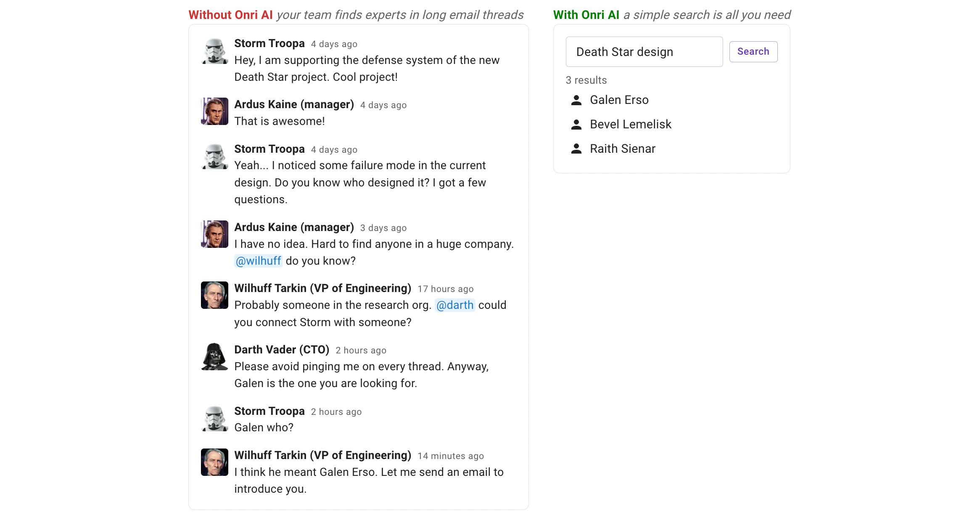Click the person icon beside Raith Sienar
980x515 pixels.
[576, 149]
